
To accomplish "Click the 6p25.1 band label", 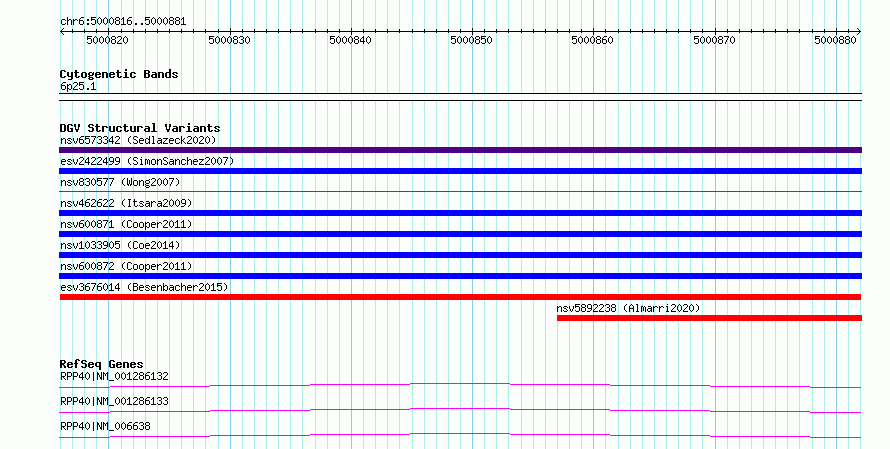I will (x=78, y=87).
